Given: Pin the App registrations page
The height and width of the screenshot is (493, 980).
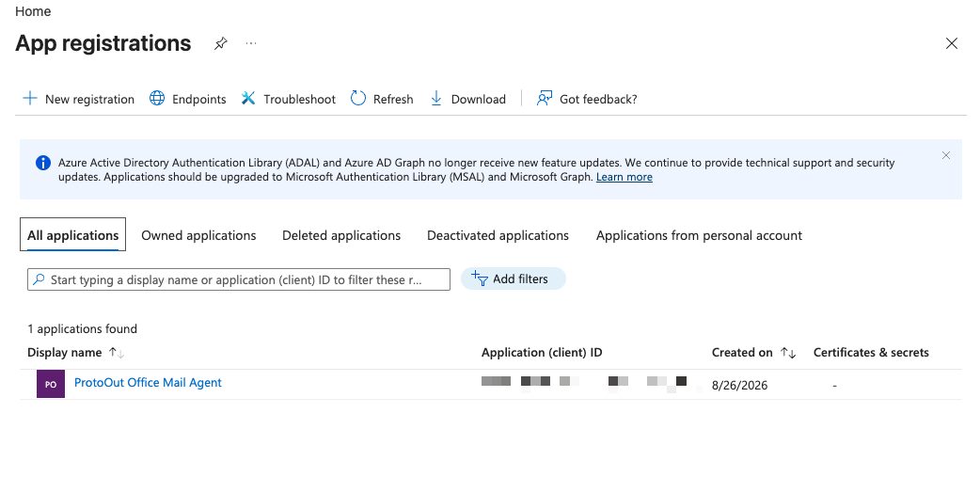Looking at the screenshot, I should point(221,43).
